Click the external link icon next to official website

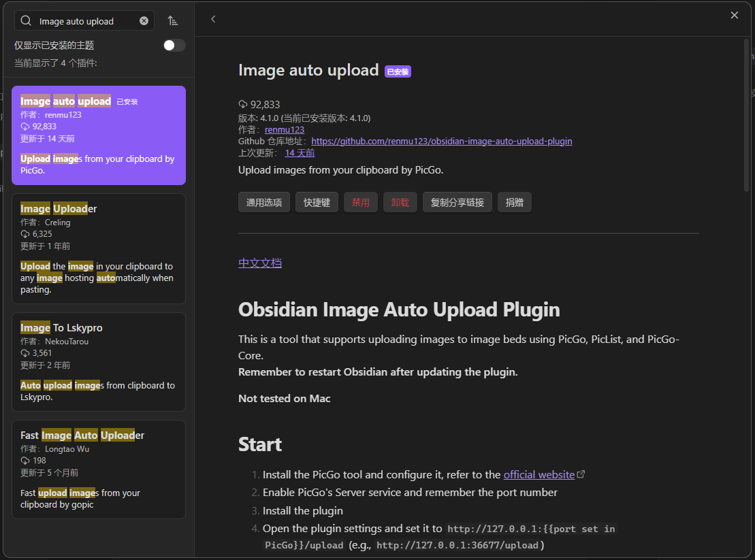point(580,473)
